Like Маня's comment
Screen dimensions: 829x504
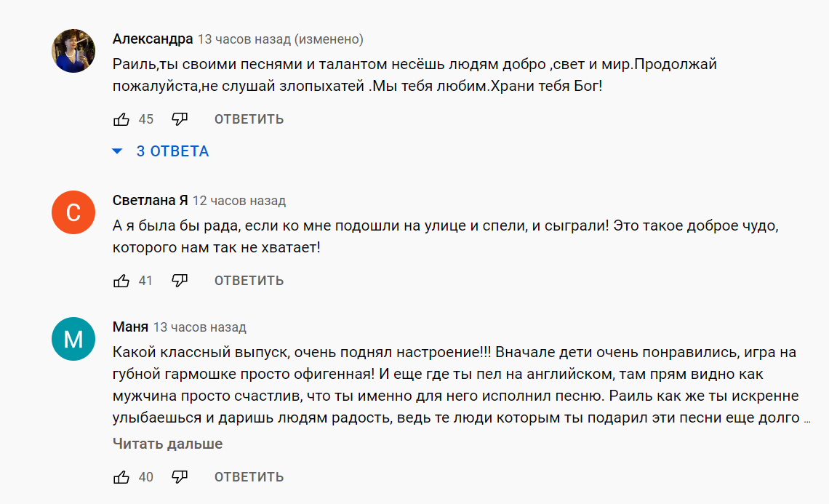coord(121,477)
